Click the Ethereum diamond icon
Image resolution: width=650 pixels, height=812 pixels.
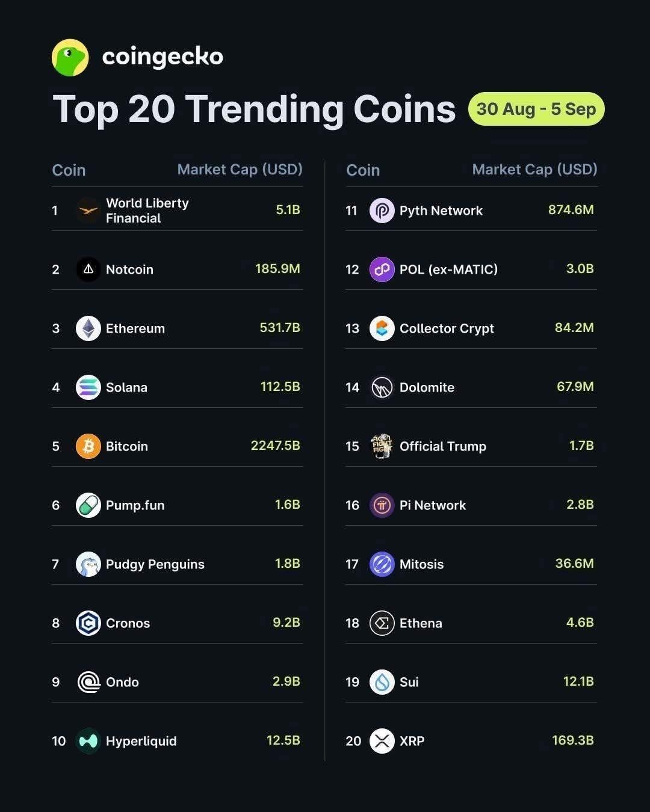click(88, 328)
